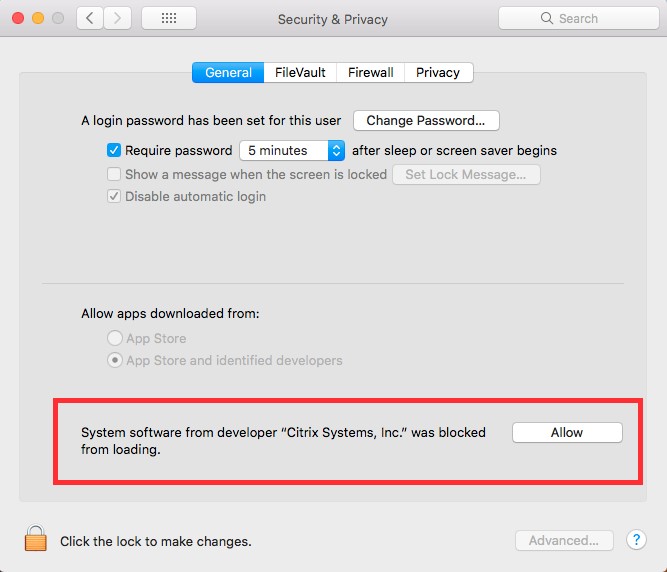Click the Change Password button
Screen dimensions: 667x572
pos(426,120)
